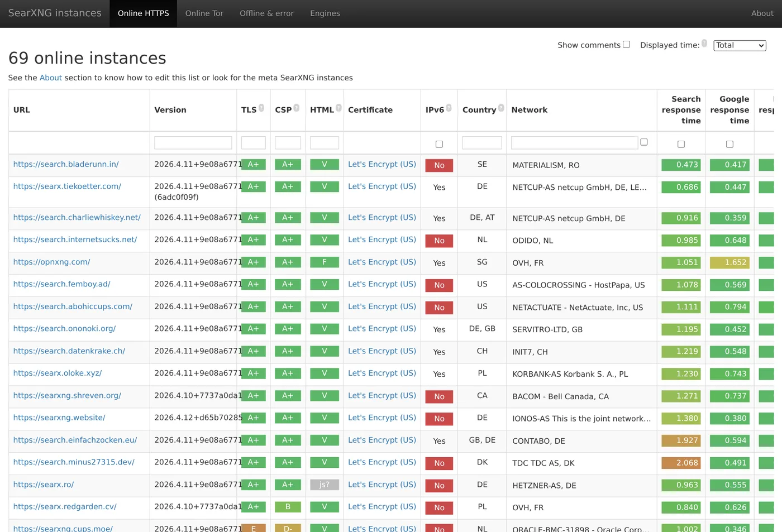Select the Online HTTPS tab

[x=143, y=13]
